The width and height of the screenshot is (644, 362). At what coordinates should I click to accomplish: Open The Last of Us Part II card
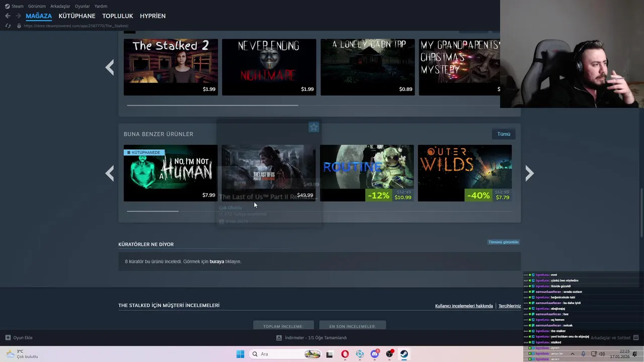269,173
